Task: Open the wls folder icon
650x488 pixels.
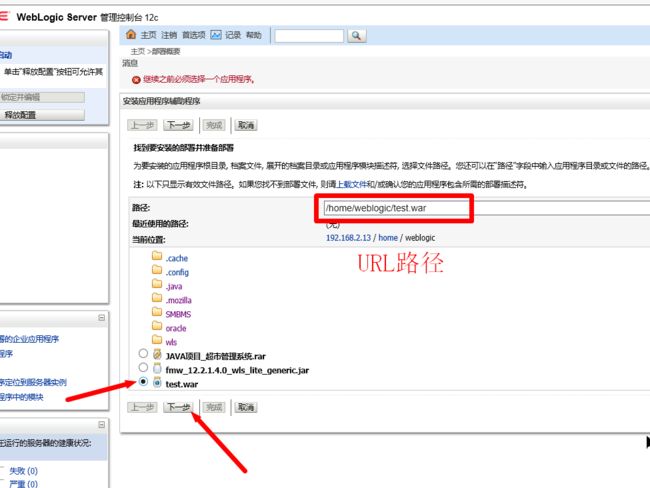Action: click(x=157, y=340)
